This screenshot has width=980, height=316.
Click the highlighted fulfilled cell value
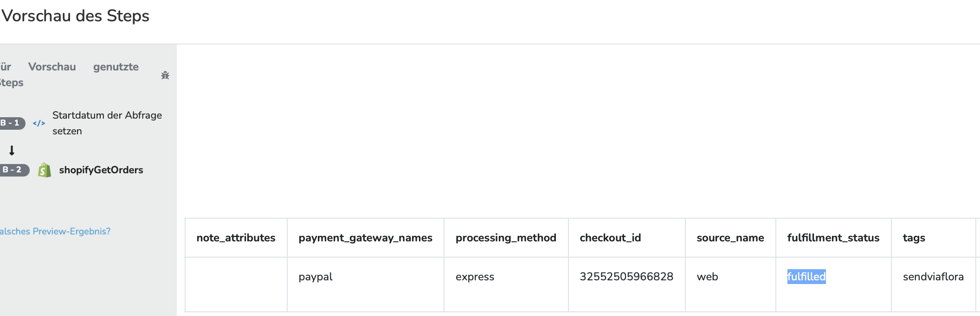[x=806, y=277]
